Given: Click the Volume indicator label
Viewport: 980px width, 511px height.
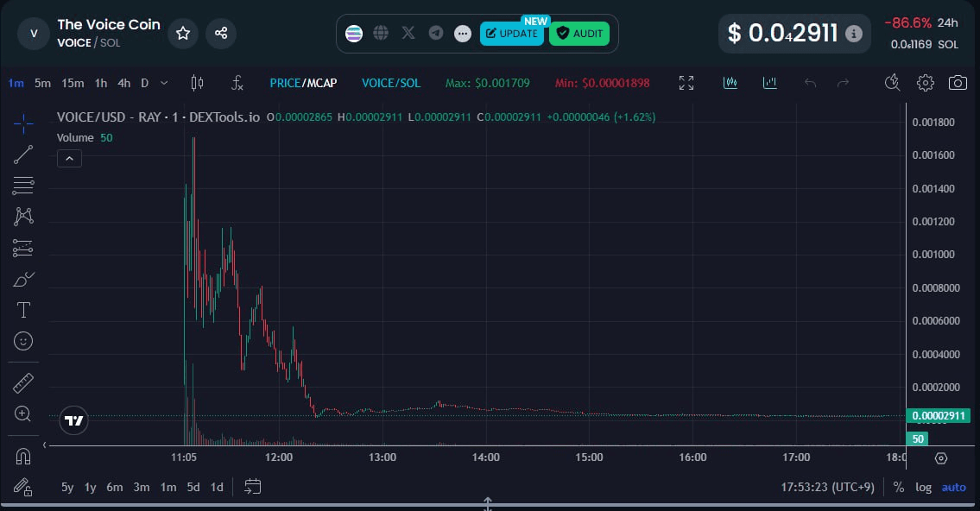Looking at the screenshot, I should click(x=75, y=138).
